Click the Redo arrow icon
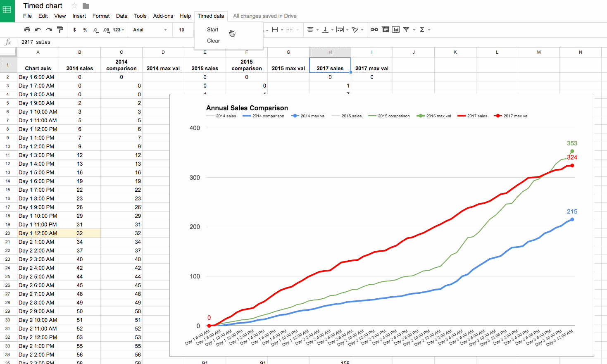The width and height of the screenshot is (607, 364). click(49, 30)
